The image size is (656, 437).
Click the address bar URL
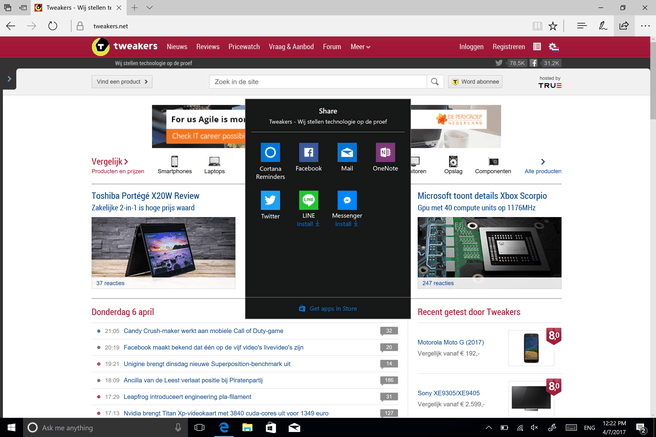click(x=110, y=26)
